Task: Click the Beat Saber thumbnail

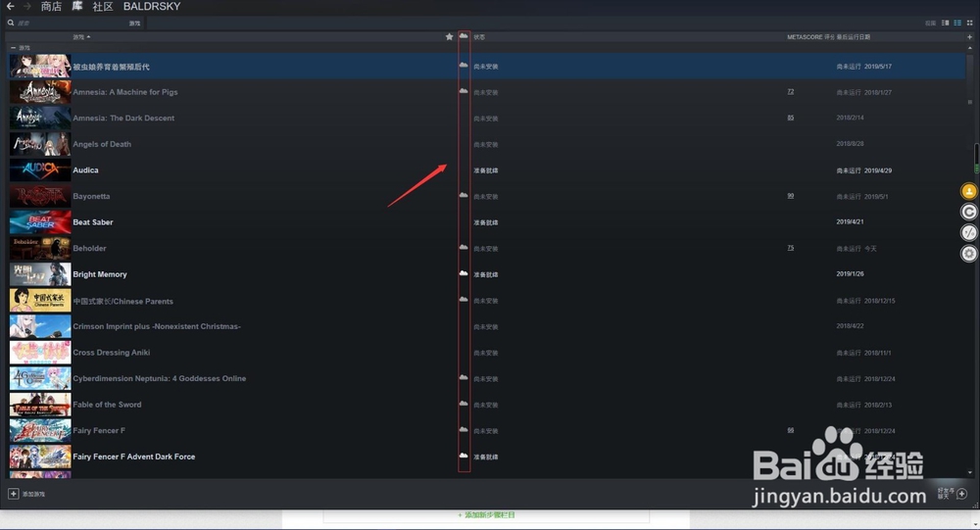Action: (40, 221)
